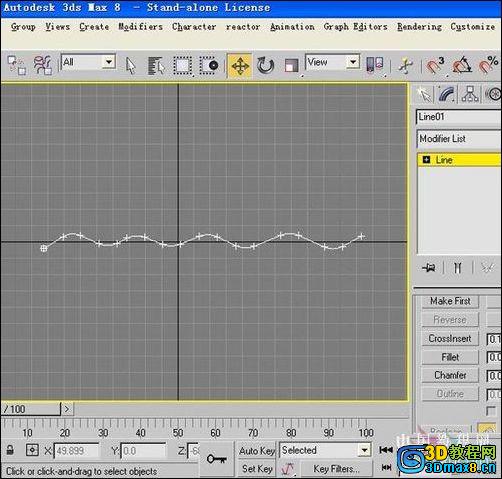Toggle the Angle Snap icon
The height and width of the screenshot is (479, 502).
(462, 65)
